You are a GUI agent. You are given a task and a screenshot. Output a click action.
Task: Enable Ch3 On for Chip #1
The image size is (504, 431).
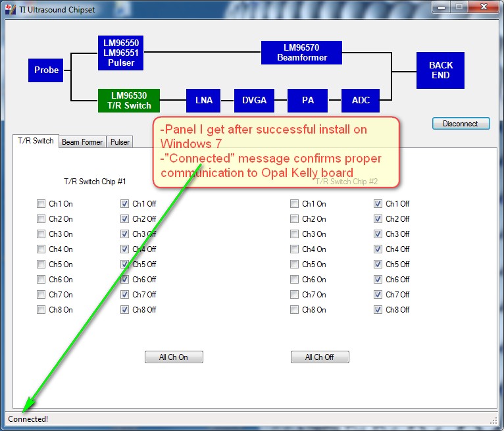pos(41,234)
